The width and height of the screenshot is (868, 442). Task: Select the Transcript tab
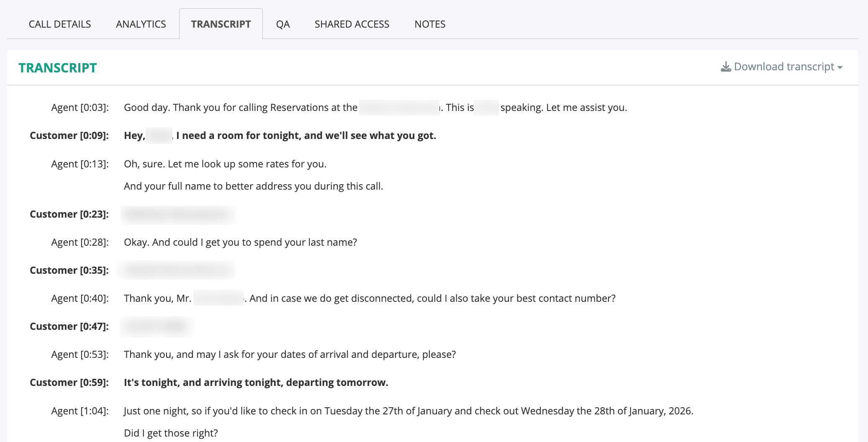pyautogui.click(x=221, y=24)
